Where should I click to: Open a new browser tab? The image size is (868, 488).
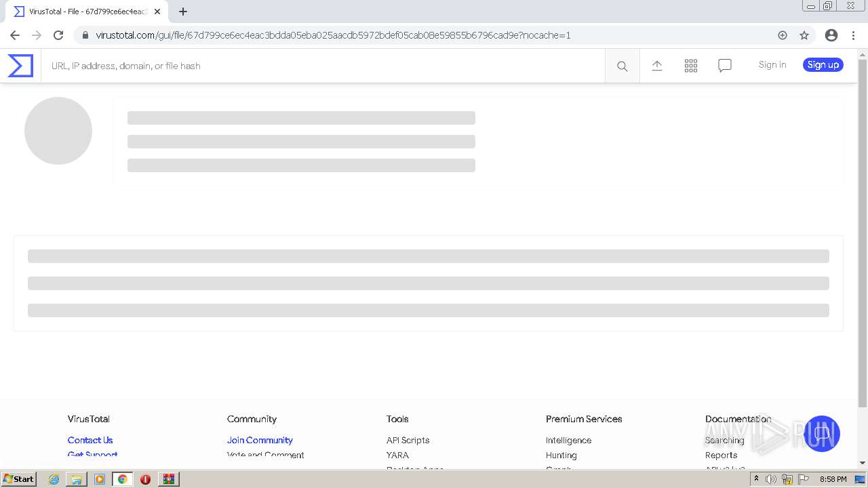183,12
